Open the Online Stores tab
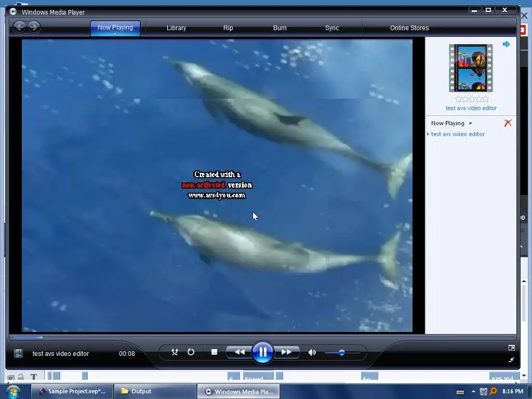Image resolution: width=532 pixels, height=399 pixels. coord(409,28)
